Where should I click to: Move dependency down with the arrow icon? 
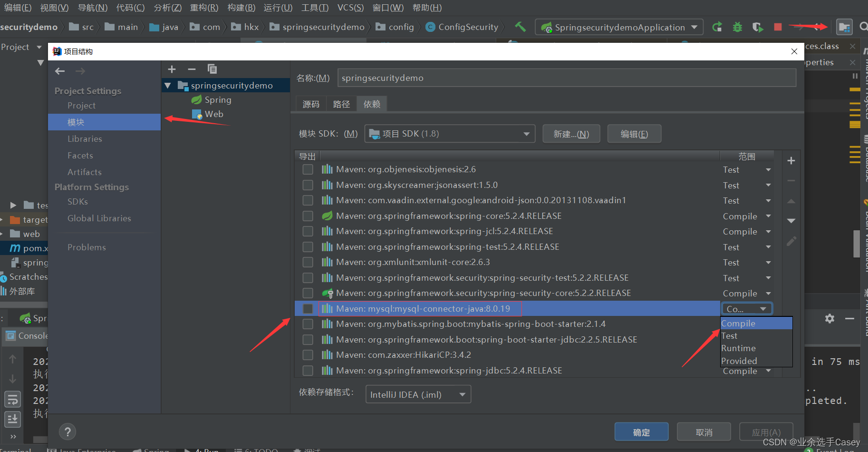tap(791, 221)
